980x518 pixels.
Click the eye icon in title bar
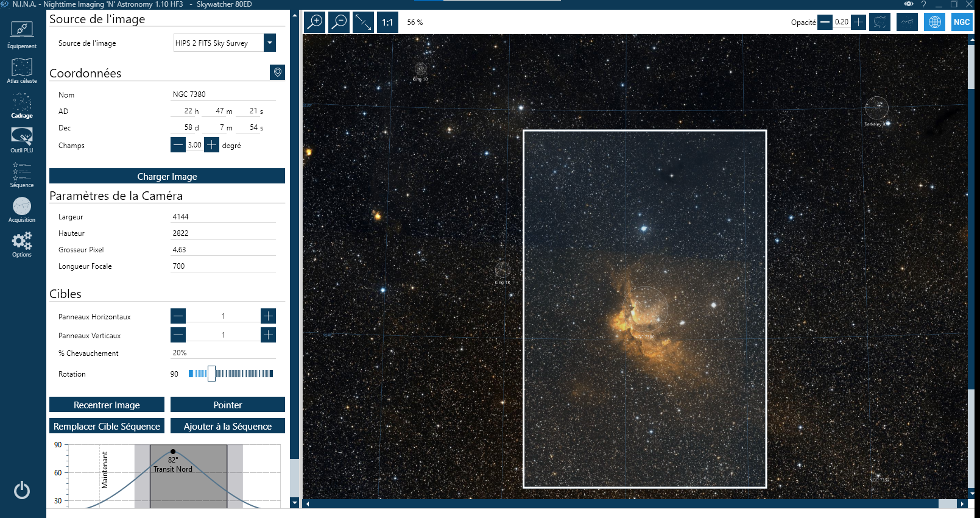(908, 4)
